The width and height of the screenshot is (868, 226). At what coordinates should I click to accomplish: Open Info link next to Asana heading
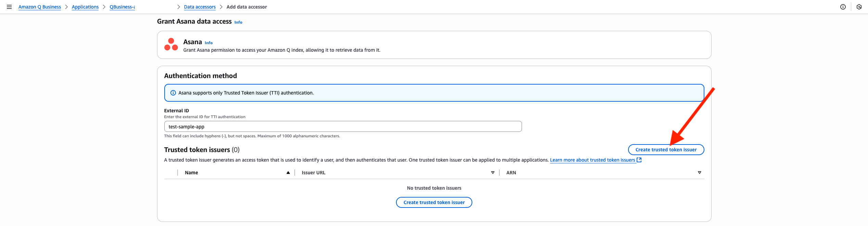point(208,43)
